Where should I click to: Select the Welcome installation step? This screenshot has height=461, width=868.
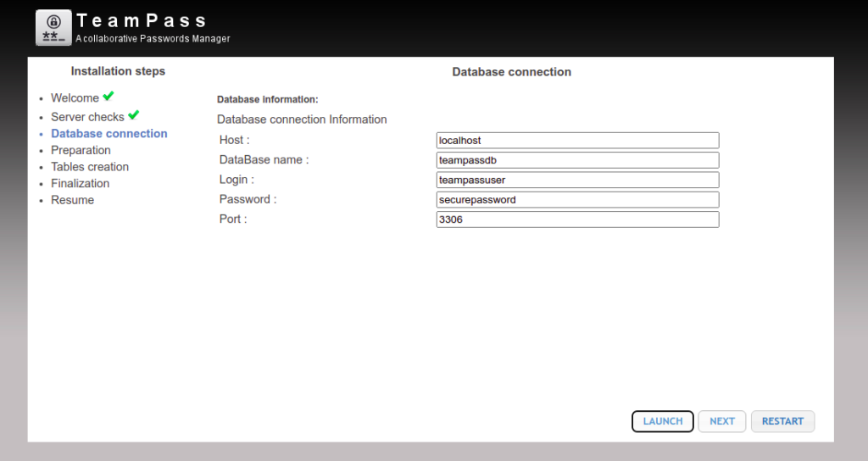click(x=75, y=98)
